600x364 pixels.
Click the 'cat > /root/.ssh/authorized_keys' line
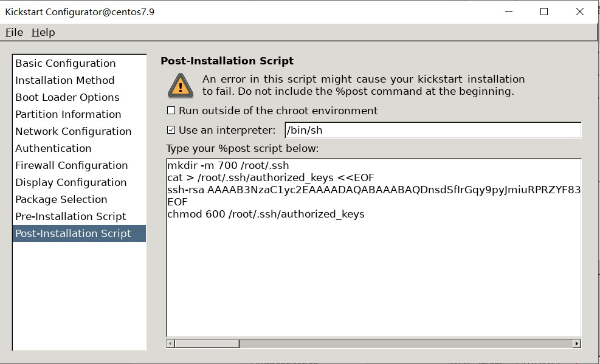click(271, 178)
